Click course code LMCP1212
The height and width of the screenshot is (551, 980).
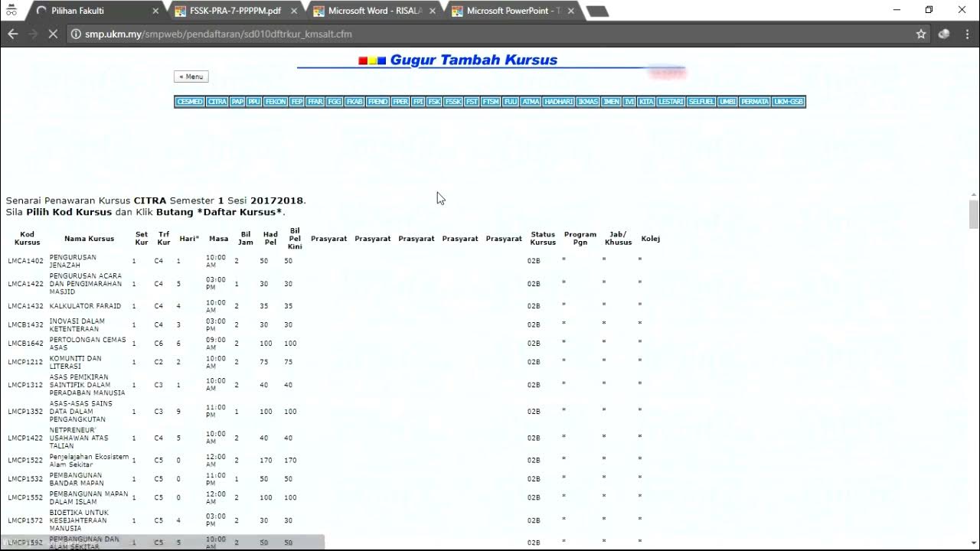point(26,362)
